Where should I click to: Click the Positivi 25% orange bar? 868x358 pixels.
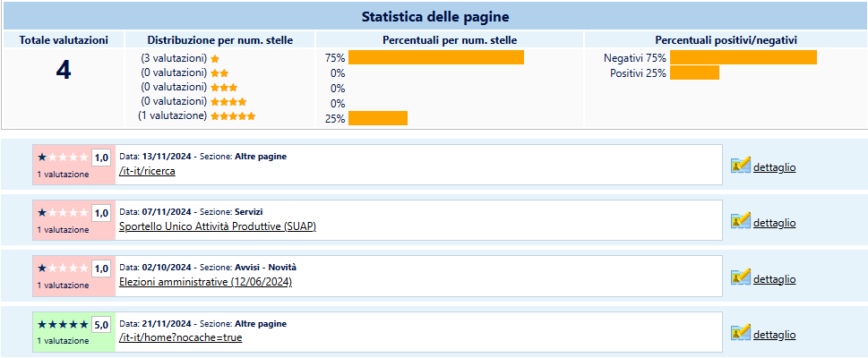[694, 72]
